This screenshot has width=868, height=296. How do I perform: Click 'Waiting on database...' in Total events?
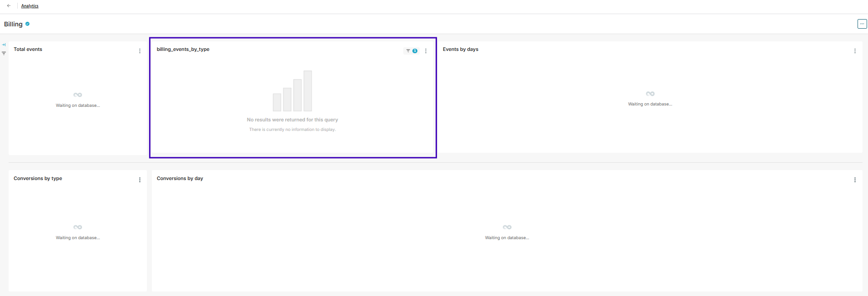(78, 105)
